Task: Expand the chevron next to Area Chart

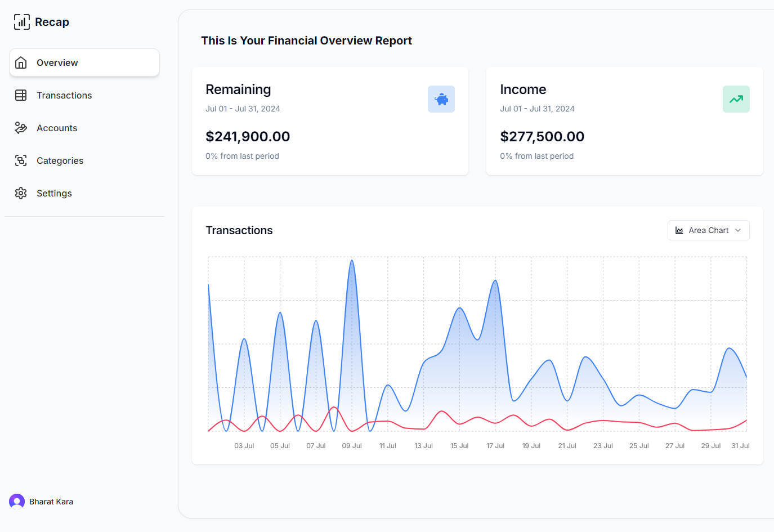Action: pyautogui.click(x=738, y=230)
